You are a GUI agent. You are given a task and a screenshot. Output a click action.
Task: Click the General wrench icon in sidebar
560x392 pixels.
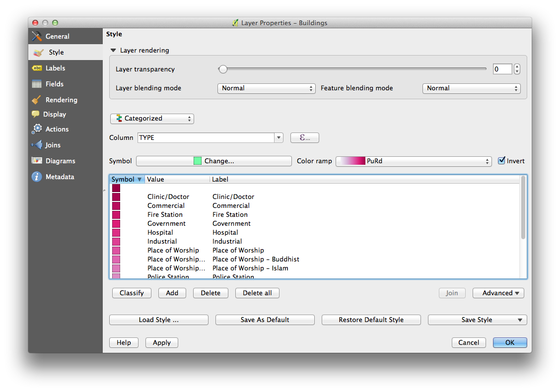click(37, 36)
